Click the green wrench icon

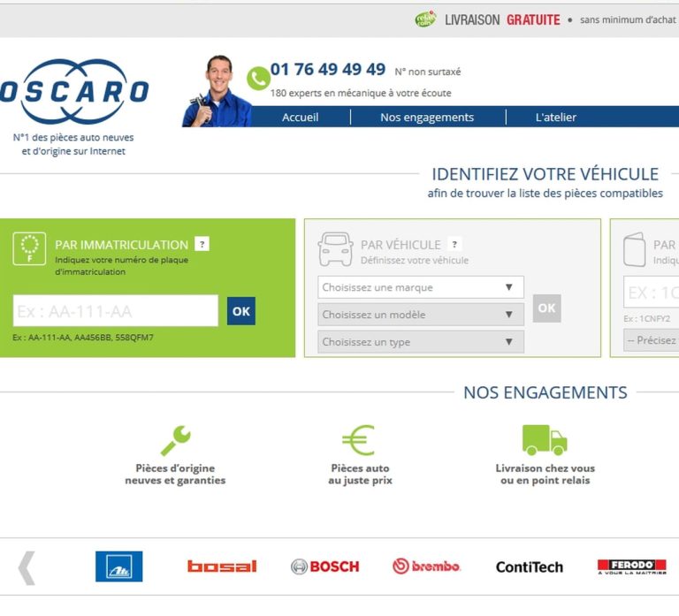(175, 440)
